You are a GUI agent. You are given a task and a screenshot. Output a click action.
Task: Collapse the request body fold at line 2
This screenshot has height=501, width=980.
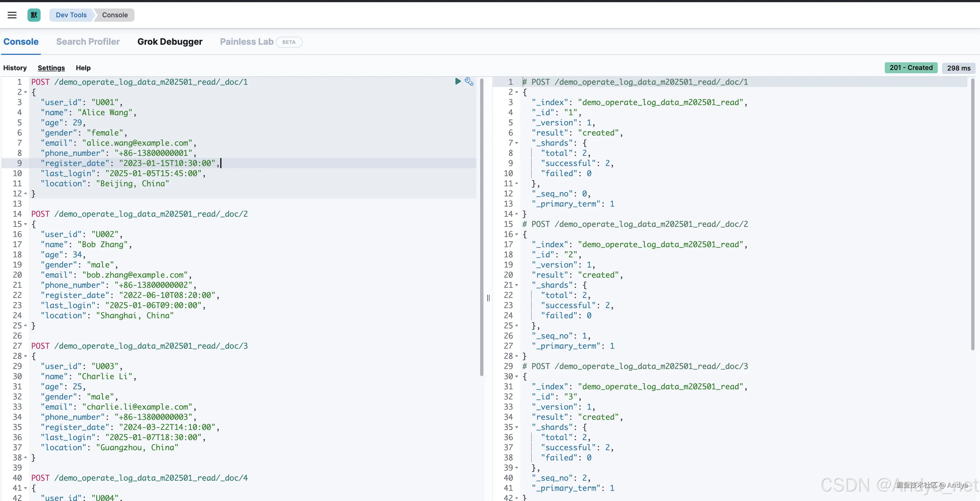[26, 92]
